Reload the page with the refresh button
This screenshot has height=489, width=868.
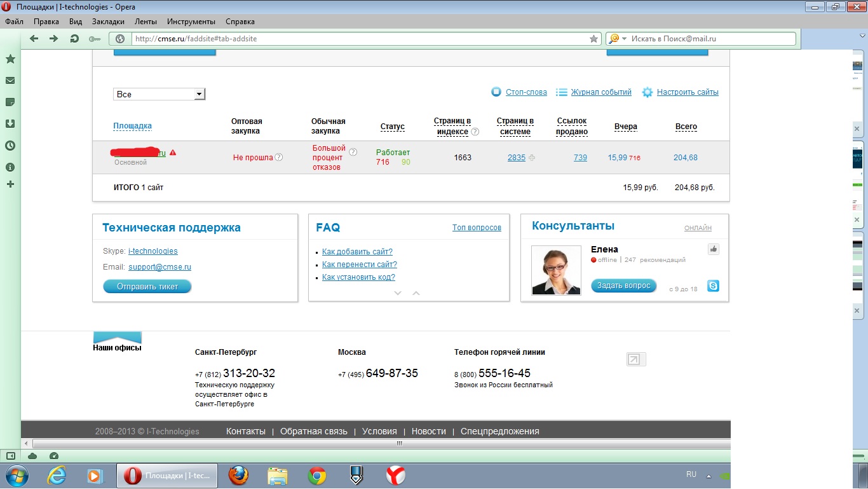pos(74,39)
